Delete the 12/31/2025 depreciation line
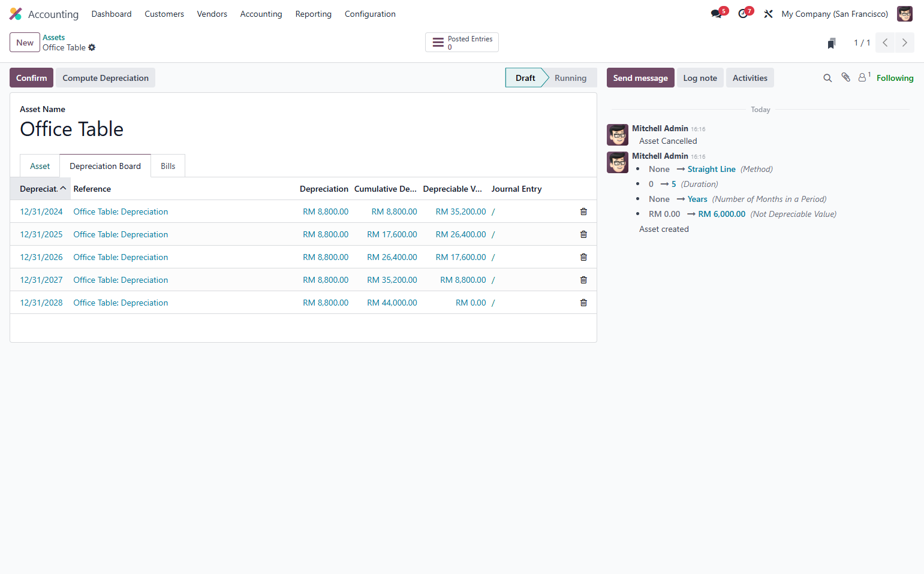This screenshot has width=924, height=574. point(583,234)
